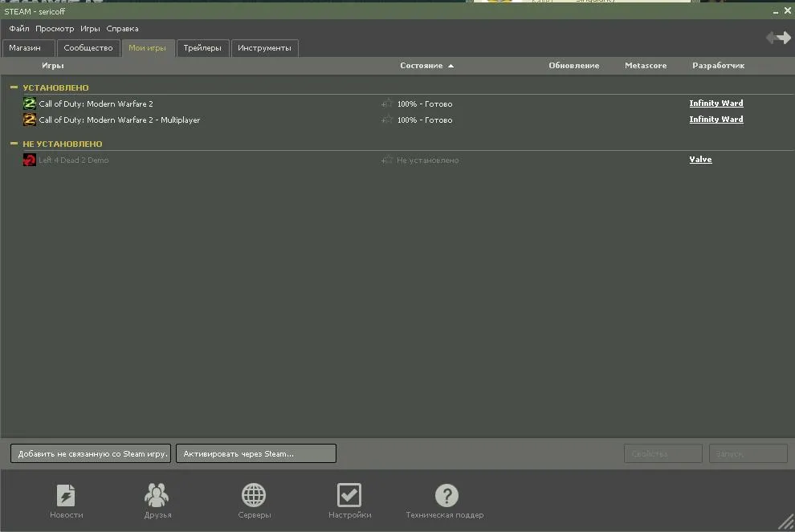Select Call of Duty: Modern Warfare 2 row
Screen dimensions: 795x532
coord(397,104)
